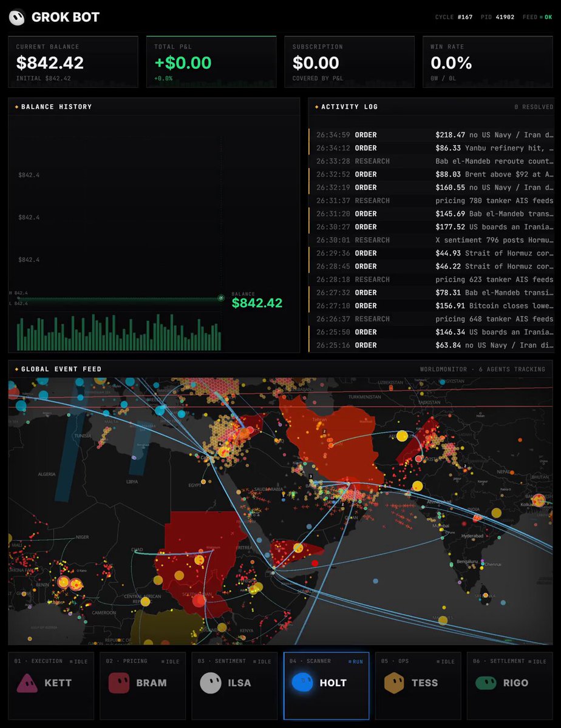
Task: Click the green $842.42 balance label on chart
Action: 257,303
